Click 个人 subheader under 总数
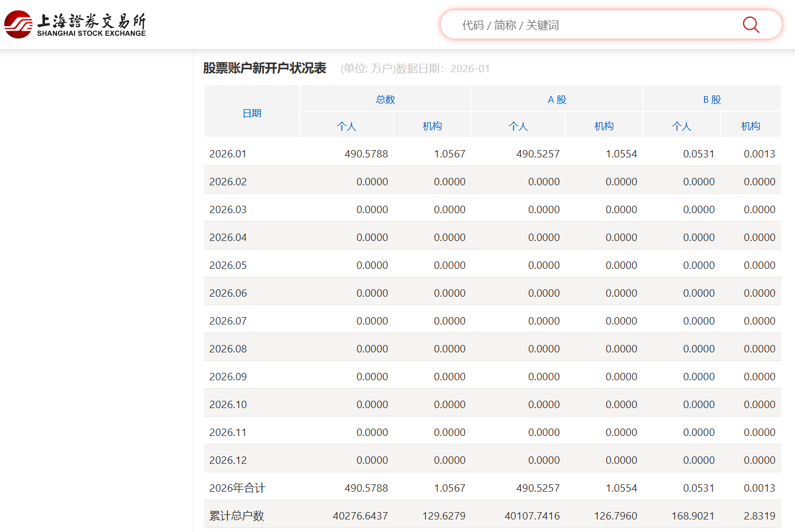795x532 pixels. 346,126
